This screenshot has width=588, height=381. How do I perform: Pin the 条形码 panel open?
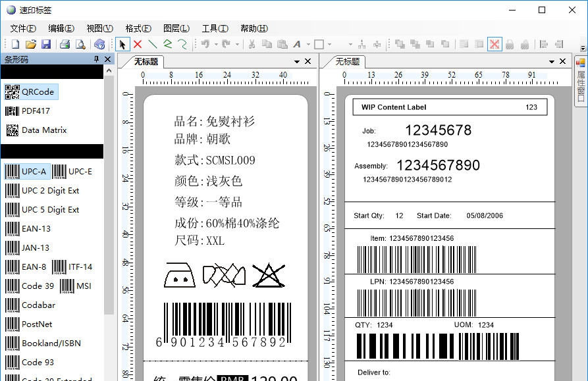tap(95, 59)
